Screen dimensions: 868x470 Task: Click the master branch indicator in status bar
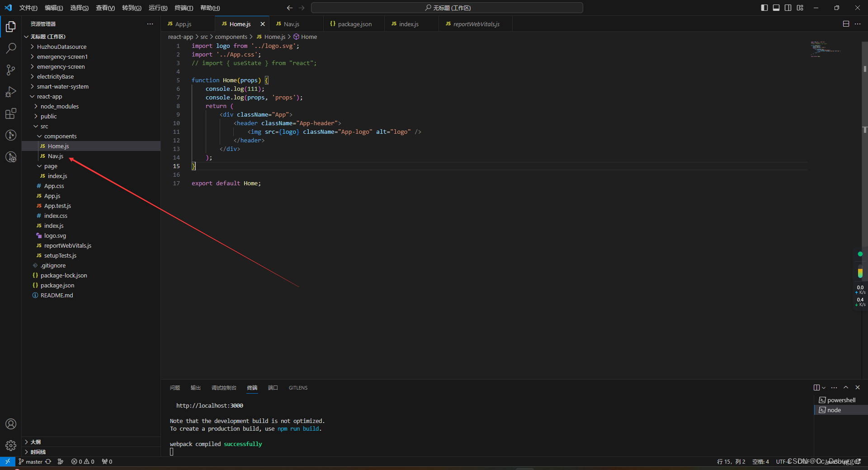tap(30, 461)
